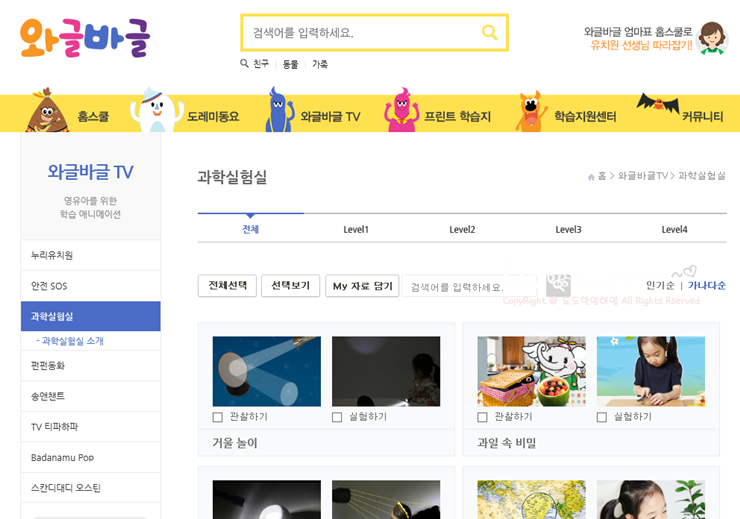
Task: Check 실험하기 box under 거울 놀이
Action: 337,417
